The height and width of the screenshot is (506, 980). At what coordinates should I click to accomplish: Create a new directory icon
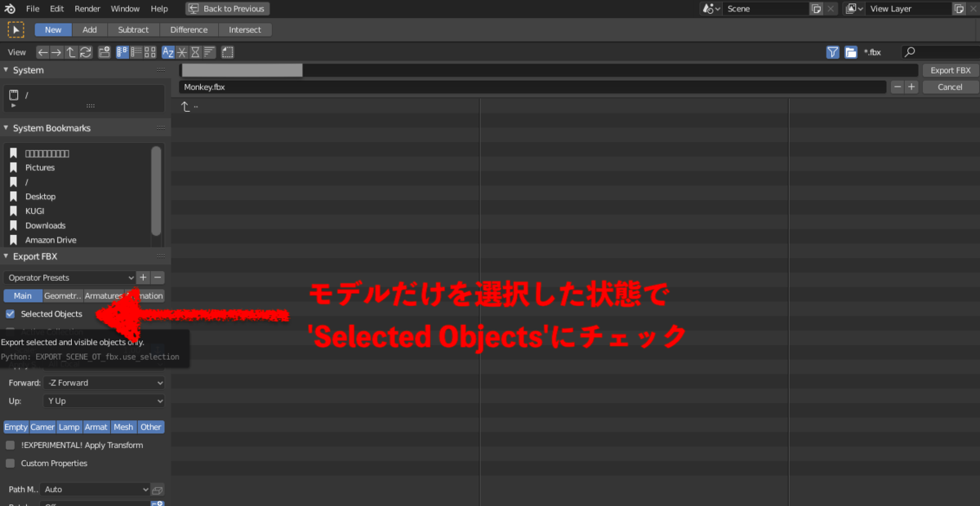point(105,52)
